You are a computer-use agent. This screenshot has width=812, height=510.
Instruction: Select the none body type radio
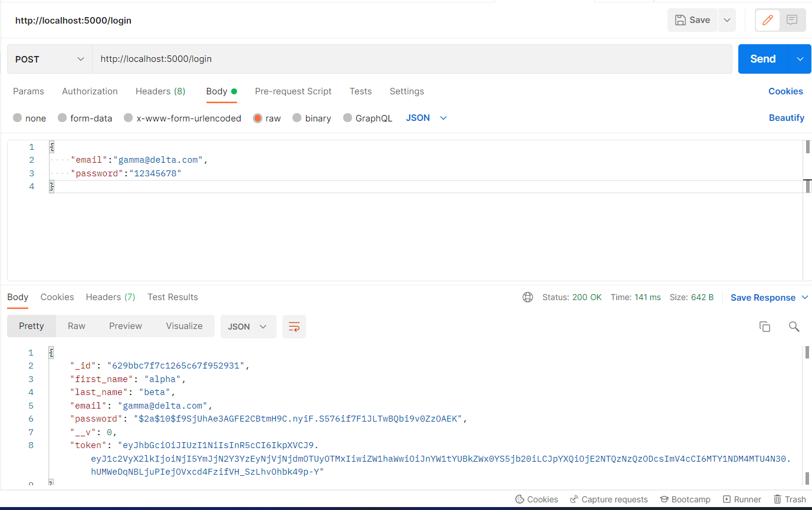click(x=18, y=118)
